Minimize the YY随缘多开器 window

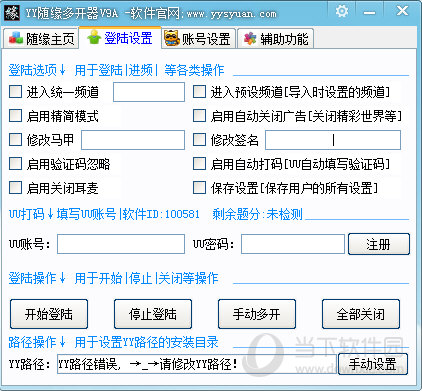(370, 13)
